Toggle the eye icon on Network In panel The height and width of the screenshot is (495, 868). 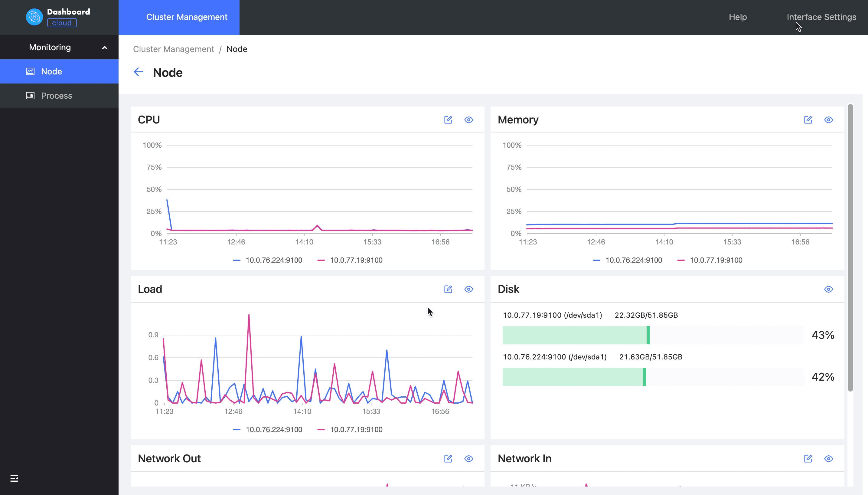pos(829,459)
